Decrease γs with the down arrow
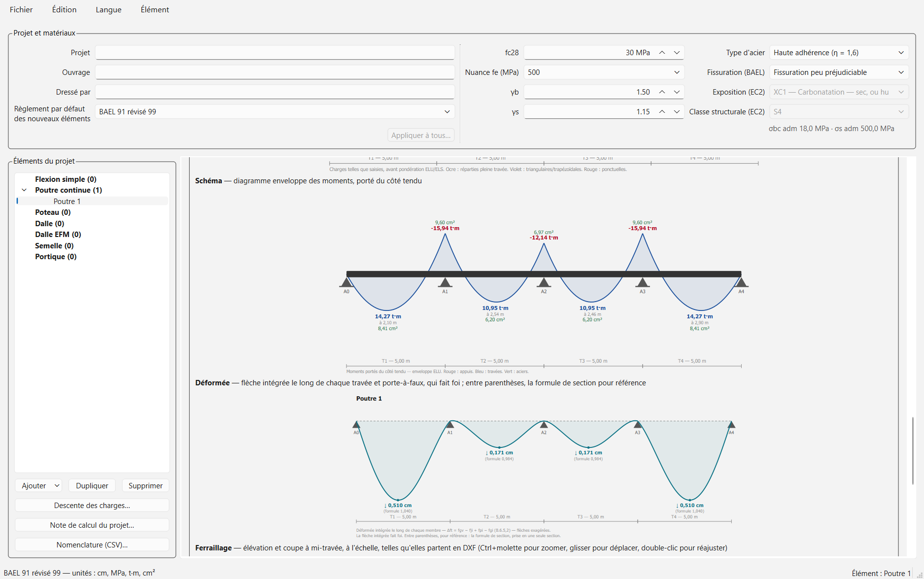The height and width of the screenshot is (579, 924). tap(677, 112)
